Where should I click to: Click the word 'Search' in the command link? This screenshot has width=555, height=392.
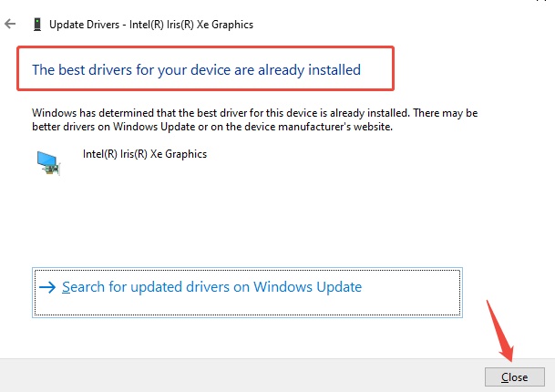[84, 287]
